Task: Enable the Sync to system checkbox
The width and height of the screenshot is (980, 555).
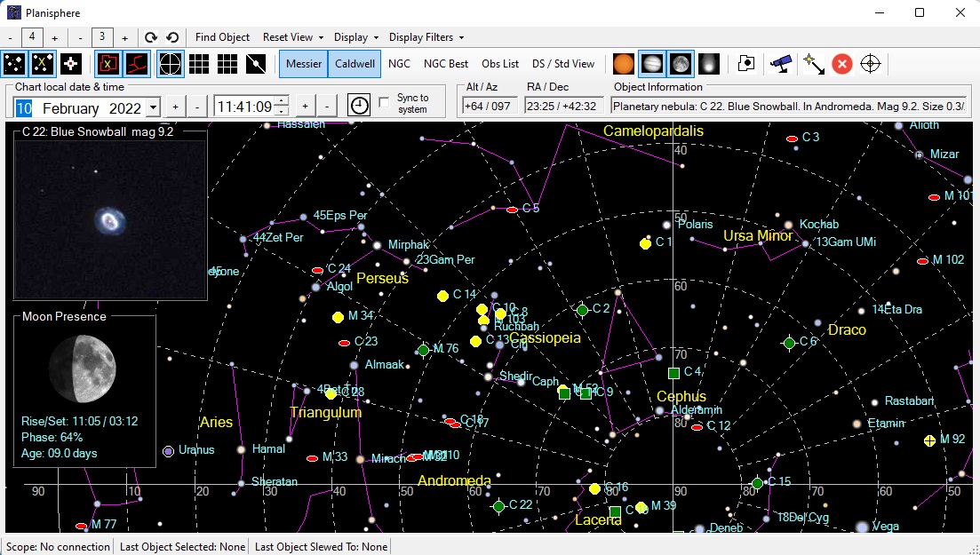Action: (x=384, y=102)
